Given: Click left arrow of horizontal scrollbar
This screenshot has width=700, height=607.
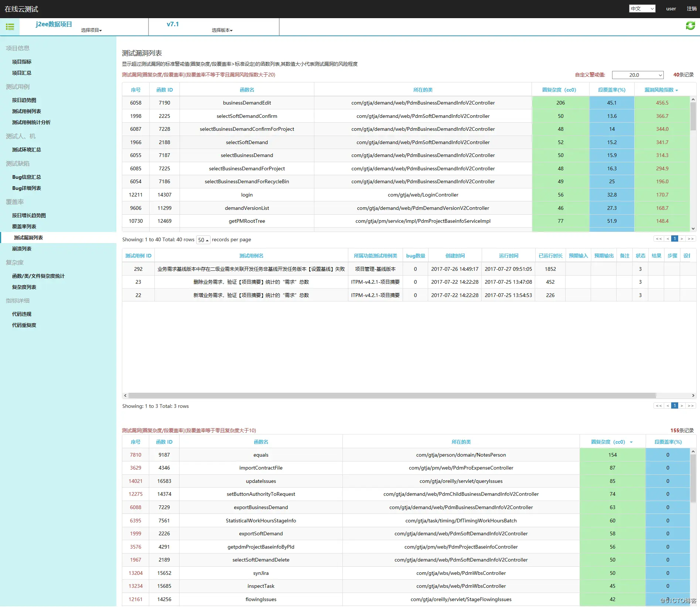Looking at the screenshot, I should (126, 395).
